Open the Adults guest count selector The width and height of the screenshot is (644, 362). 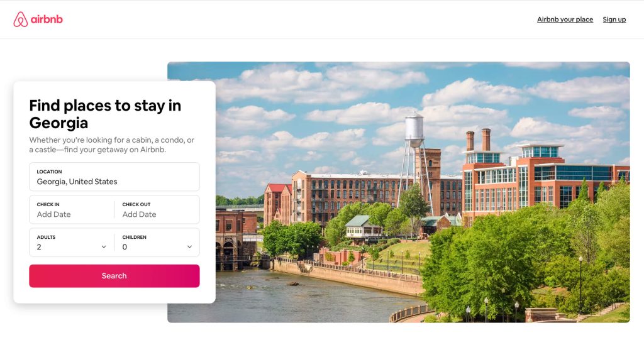(72, 243)
